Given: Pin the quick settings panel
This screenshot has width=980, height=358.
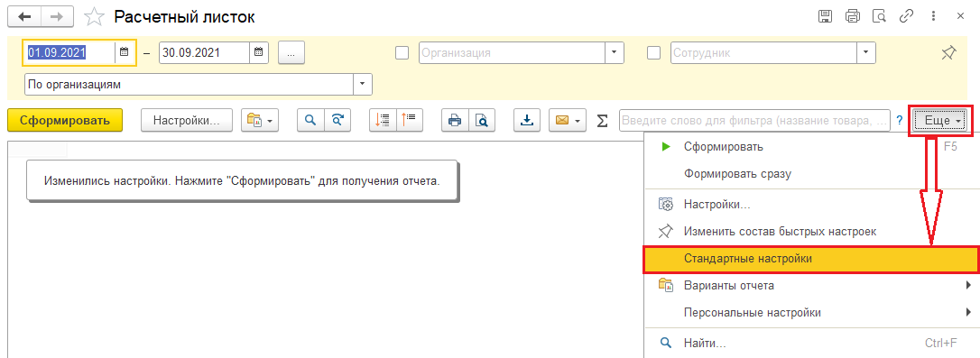Looking at the screenshot, I should [x=948, y=53].
